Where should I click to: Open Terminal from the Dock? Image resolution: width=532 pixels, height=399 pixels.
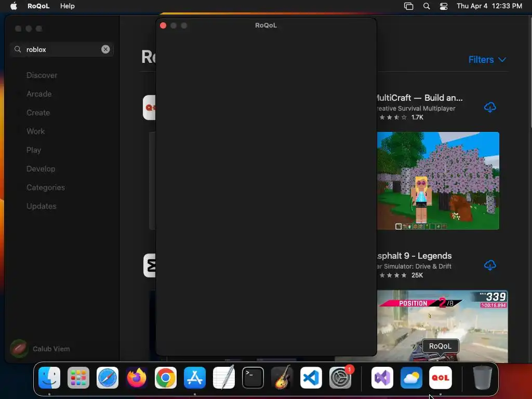pyautogui.click(x=253, y=378)
